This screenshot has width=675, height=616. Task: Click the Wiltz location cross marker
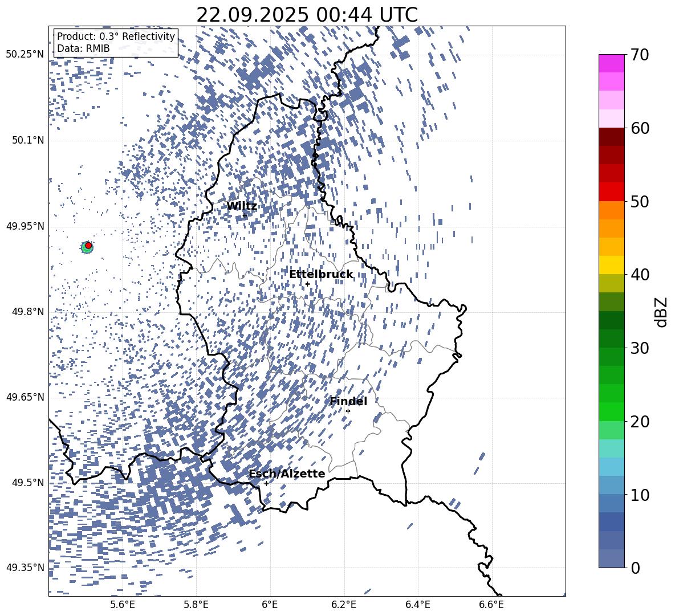(x=245, y=215)
